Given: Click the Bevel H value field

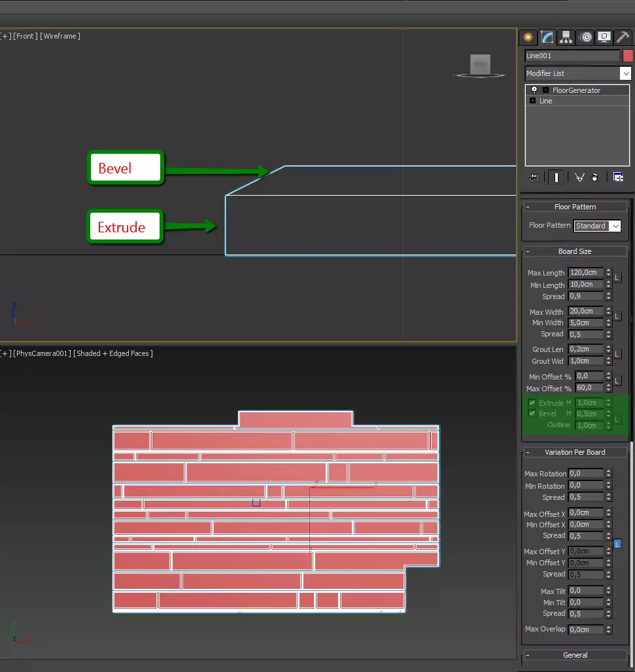Looking at the screenshot, I should pyautogui.click(x=589, y=414).
